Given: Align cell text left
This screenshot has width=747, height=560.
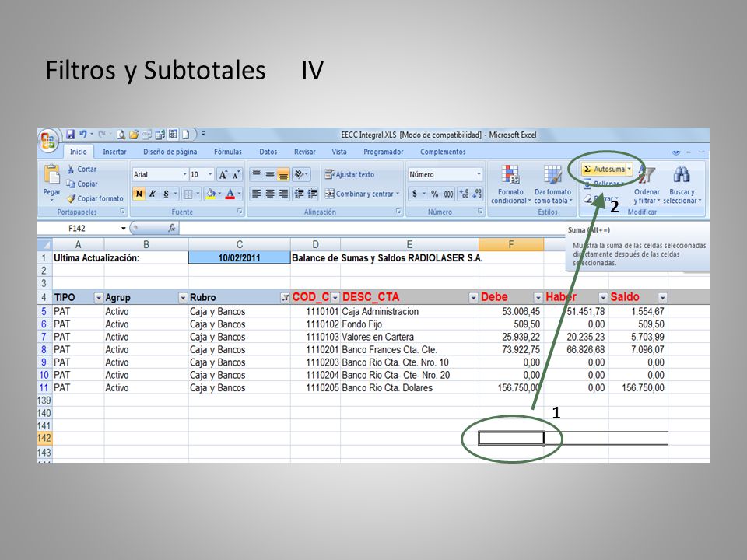Looking at the screenshot, I should pos(256,194).
